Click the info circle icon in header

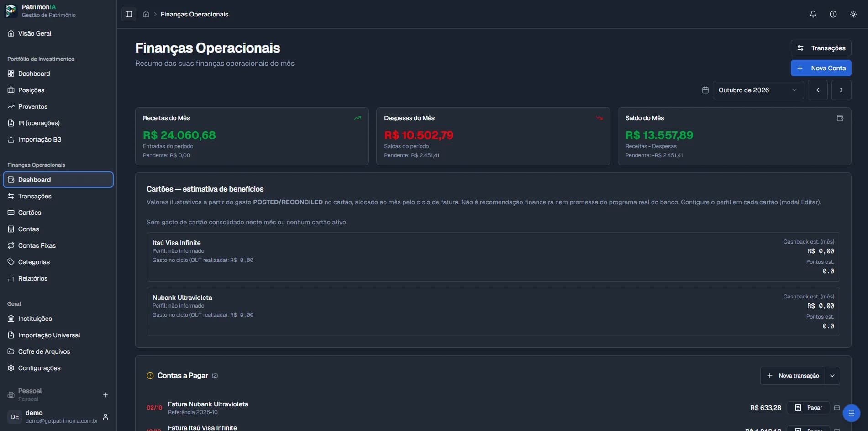pos(833,14)
